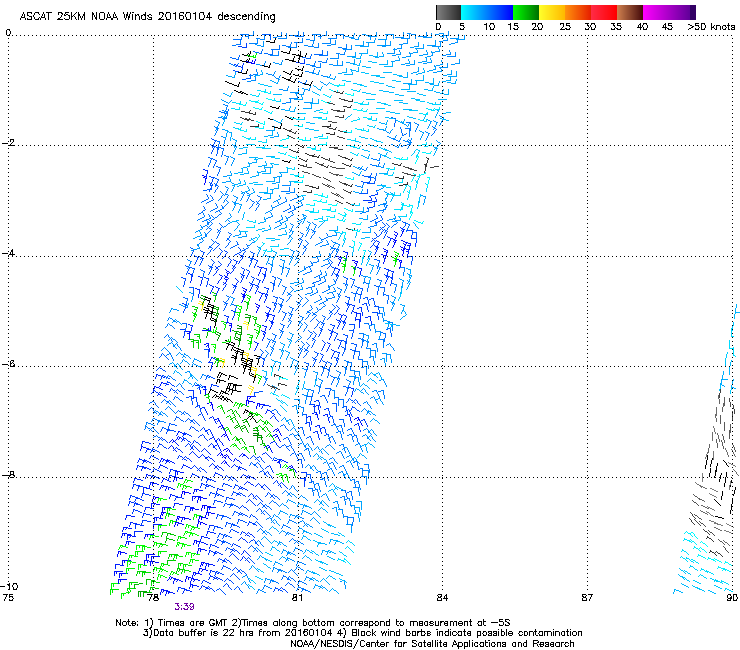Click the longitude axis label '78'
Image resolution: width=740 pixels, height=650 pixels.
(152, 598)
